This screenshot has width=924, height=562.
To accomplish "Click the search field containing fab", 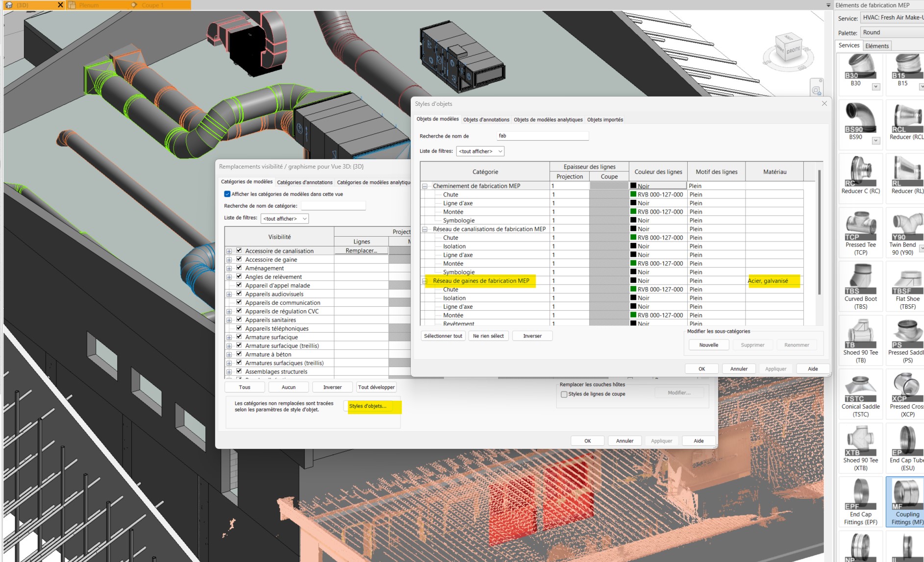I will [x=542, y=135].
